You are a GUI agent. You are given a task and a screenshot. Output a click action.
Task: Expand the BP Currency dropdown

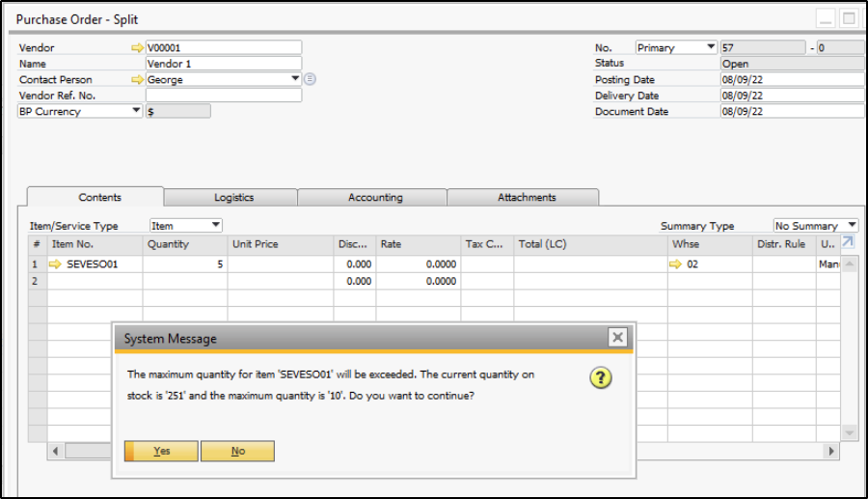[x=136, y=111]
